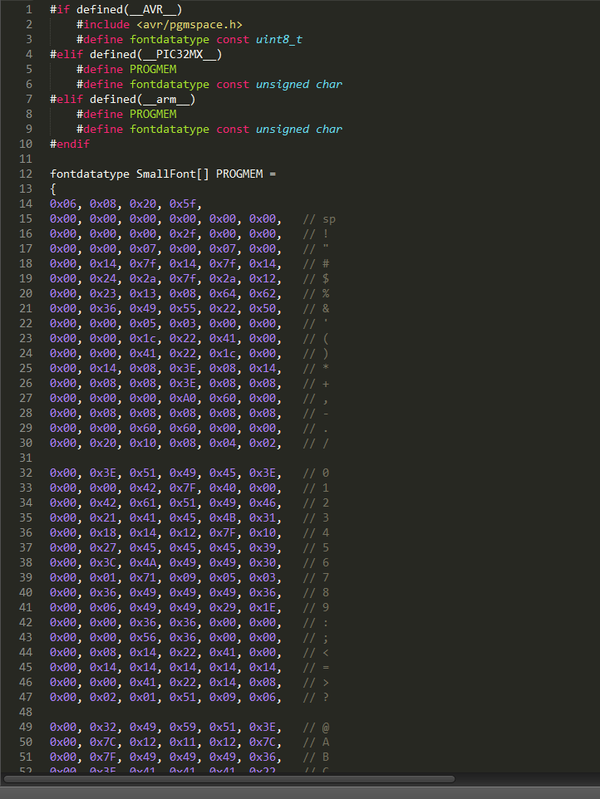
Task: Click the "// @" comment on line 49
Action: 319,729
